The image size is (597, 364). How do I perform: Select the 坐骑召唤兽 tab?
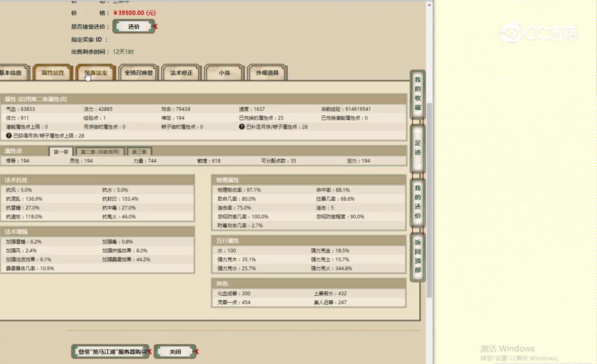(x=139, y=73)
